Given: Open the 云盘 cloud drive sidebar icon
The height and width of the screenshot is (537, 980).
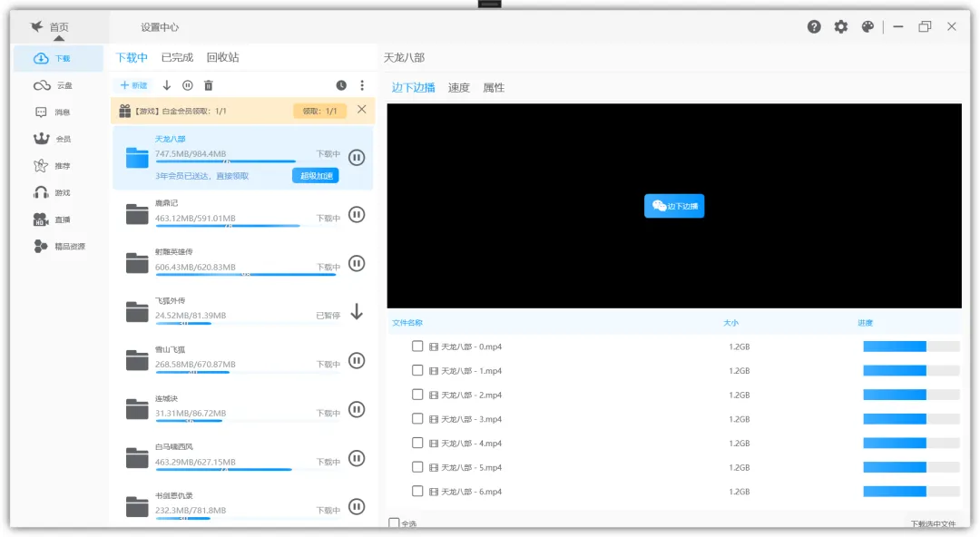Looking at the screenshot, I should coord(42,85).
